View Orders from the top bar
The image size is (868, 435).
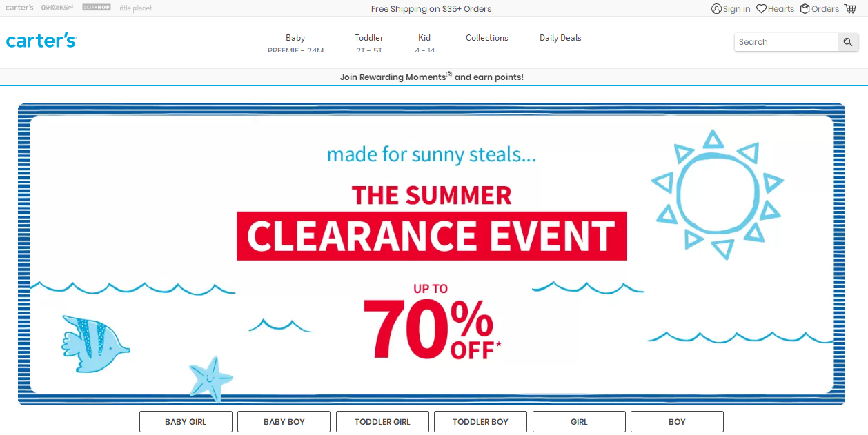click(819, 9)
